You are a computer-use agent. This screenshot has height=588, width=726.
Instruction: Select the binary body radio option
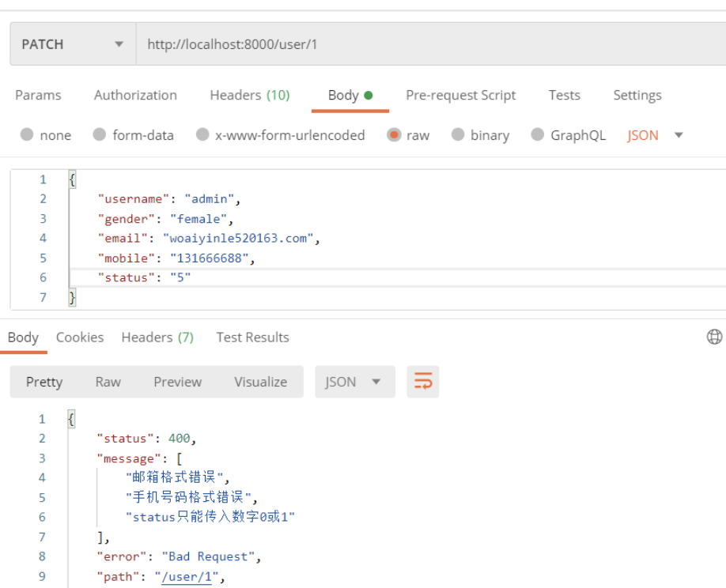458,135
